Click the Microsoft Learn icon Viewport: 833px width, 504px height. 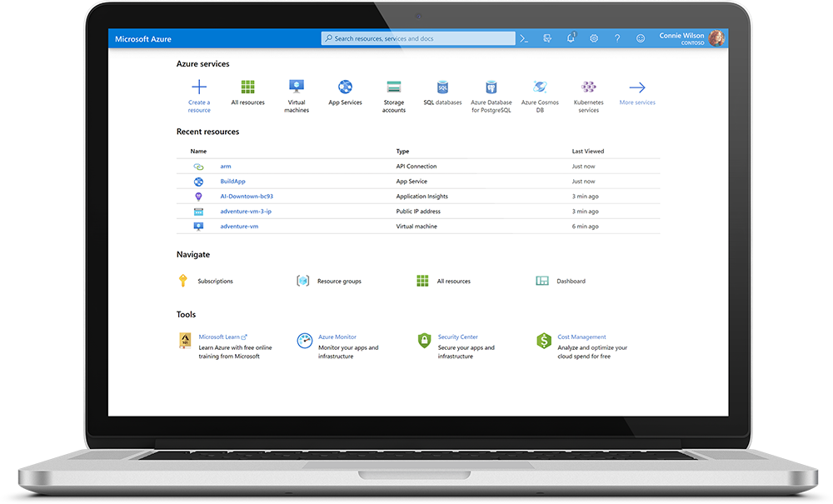coord(185,340)
